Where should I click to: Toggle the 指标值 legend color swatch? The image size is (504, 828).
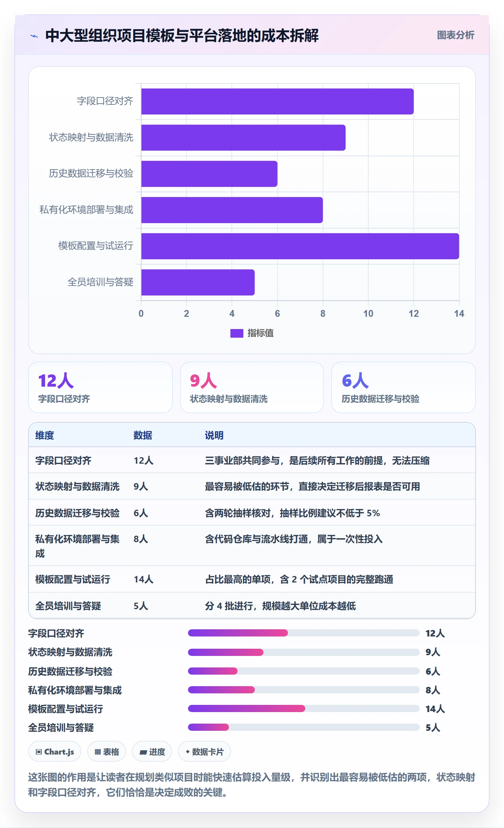pos(237,333)
